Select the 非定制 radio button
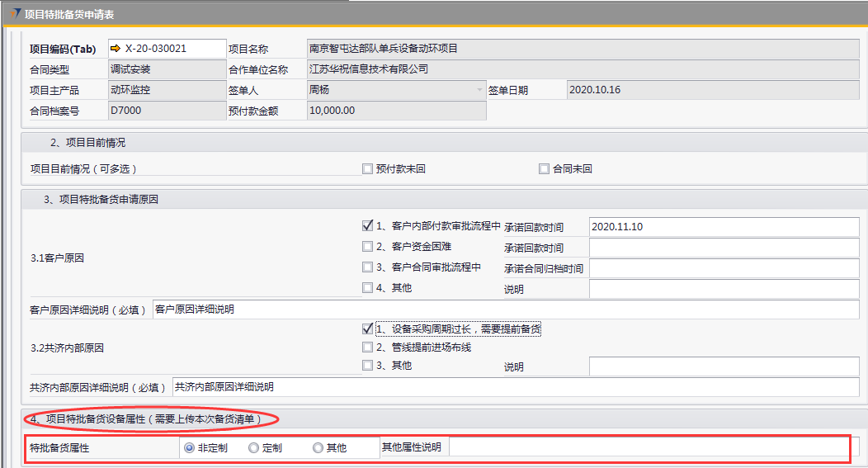Image resolution: width=868 pixels, height=468 pixels. click(190, 448)
